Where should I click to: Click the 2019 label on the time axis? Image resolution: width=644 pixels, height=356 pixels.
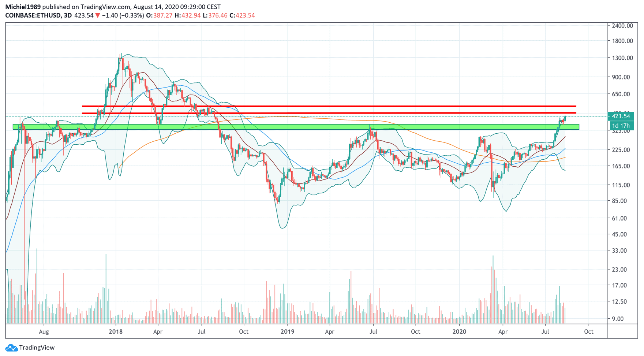287,332
